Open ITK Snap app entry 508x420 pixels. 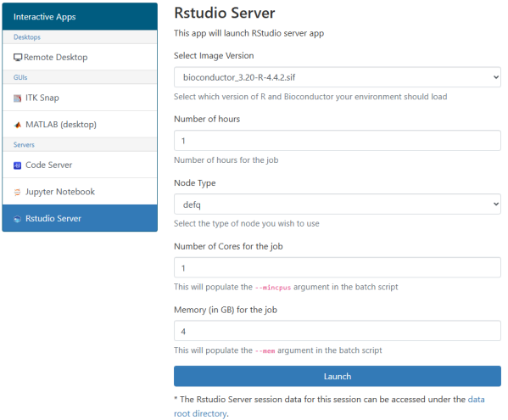[x=80, y=98]
